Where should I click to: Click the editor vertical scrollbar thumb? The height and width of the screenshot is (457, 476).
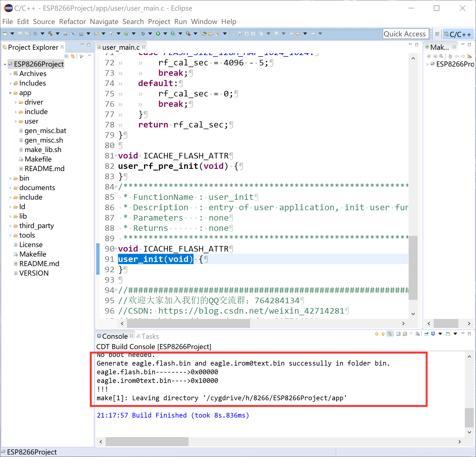point(413,268)
